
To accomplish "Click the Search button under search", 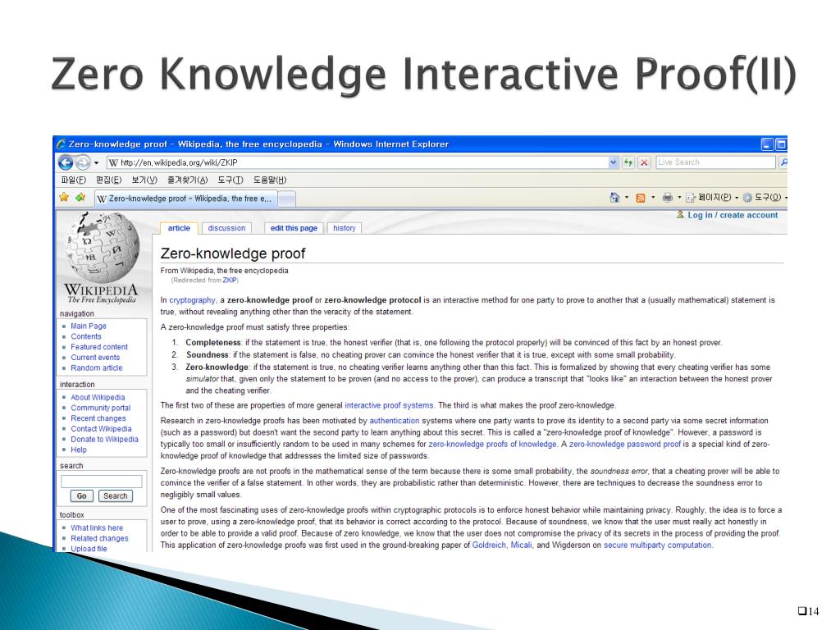I will coord(115,496).
